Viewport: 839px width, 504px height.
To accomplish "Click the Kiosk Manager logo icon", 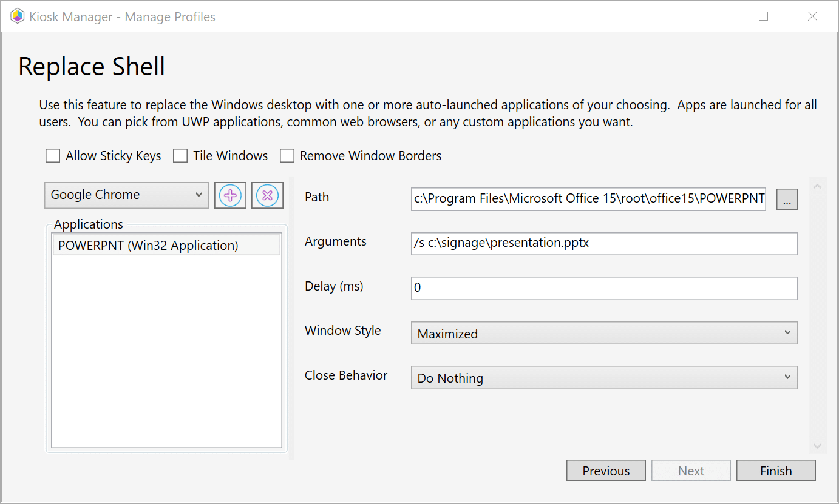I will [17, 16].
